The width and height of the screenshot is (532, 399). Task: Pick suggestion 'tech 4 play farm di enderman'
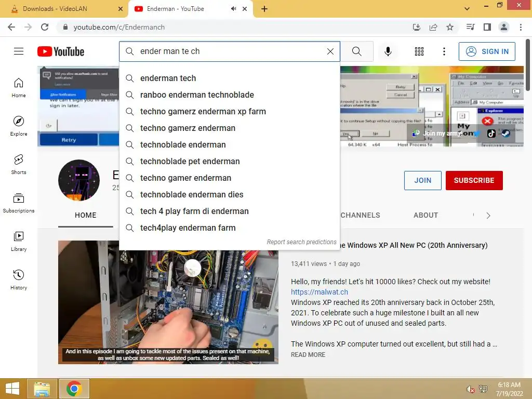[x=229, y=211]
